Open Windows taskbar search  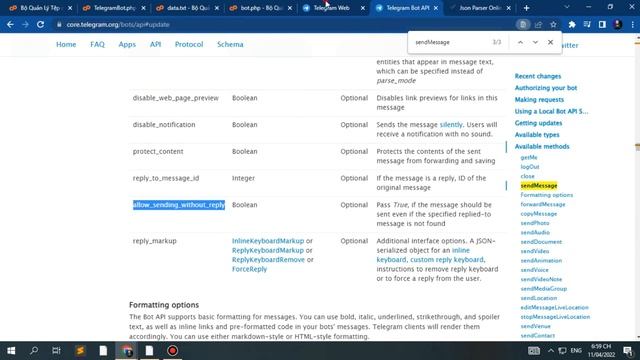tap(34, 351)
